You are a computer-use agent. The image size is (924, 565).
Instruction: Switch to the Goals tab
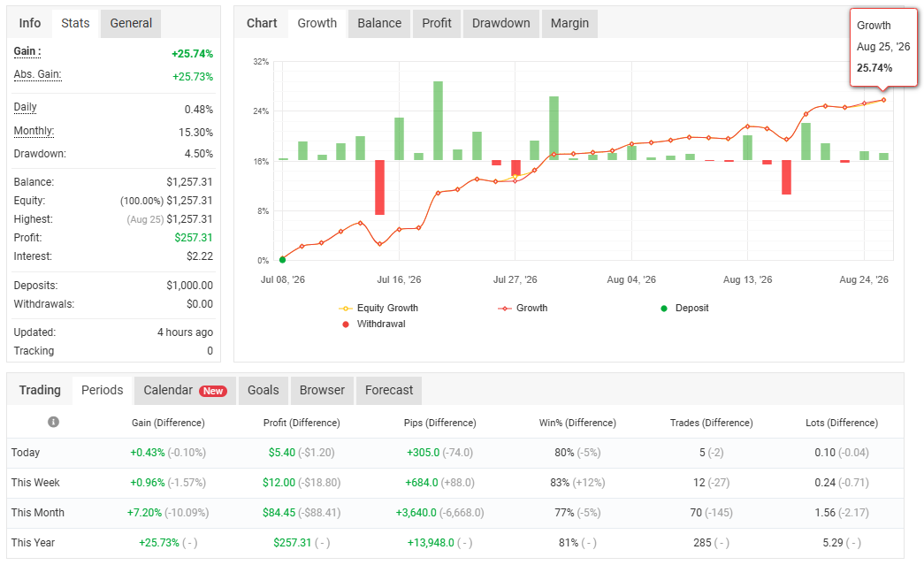pyautogui.click(x=263, y=390)
